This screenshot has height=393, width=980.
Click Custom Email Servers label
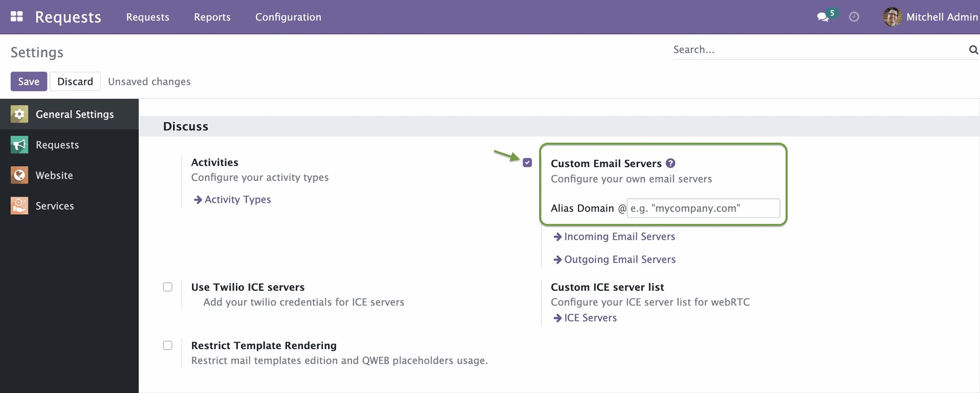pos(606,164)
